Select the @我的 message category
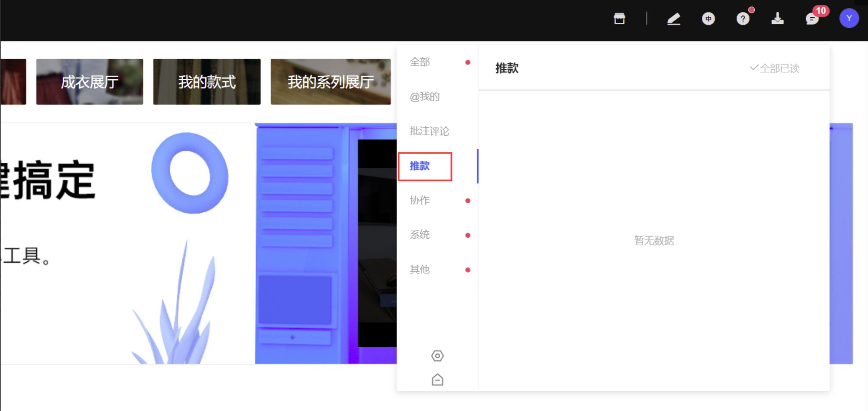The image size is (868, 411). [x=425, y=97]
